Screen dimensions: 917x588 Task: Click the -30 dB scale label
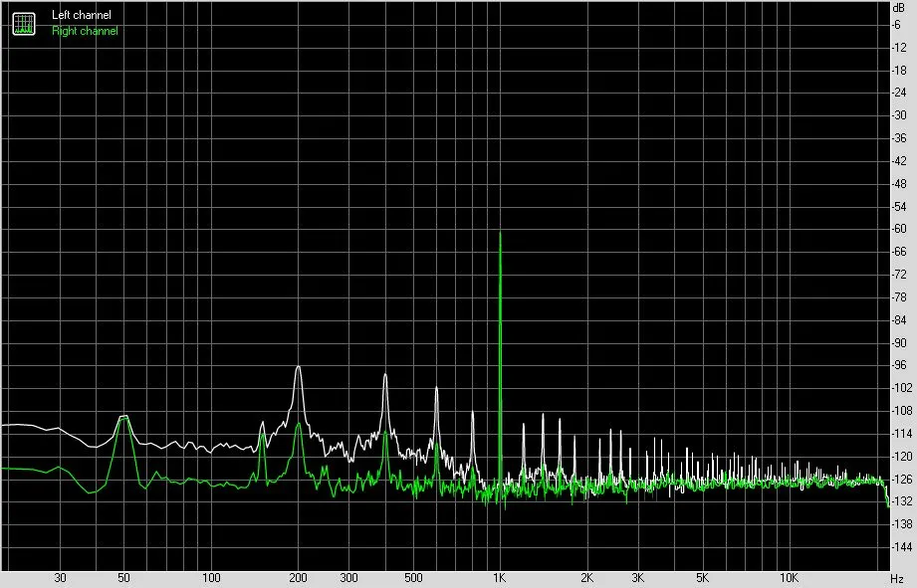pyautogui.click(x=899, y=115)
